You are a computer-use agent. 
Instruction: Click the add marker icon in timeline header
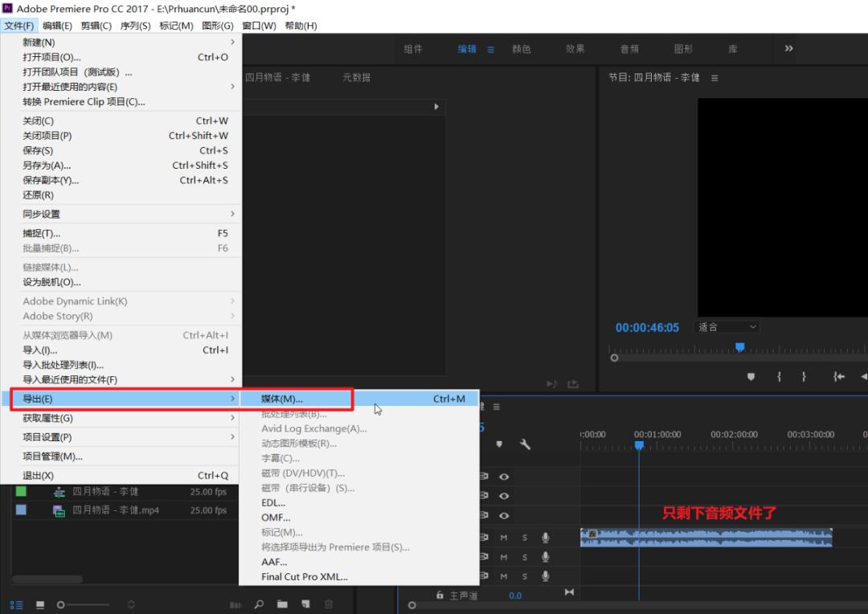tap(499, 444)
